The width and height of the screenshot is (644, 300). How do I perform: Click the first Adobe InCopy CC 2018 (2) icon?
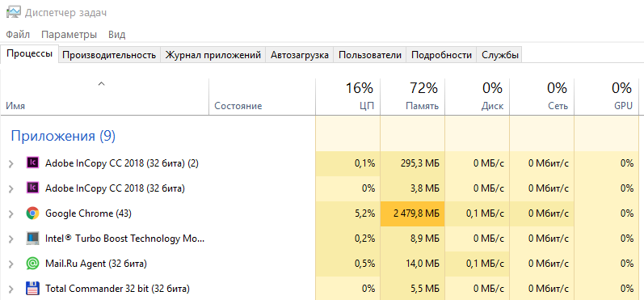32,163
